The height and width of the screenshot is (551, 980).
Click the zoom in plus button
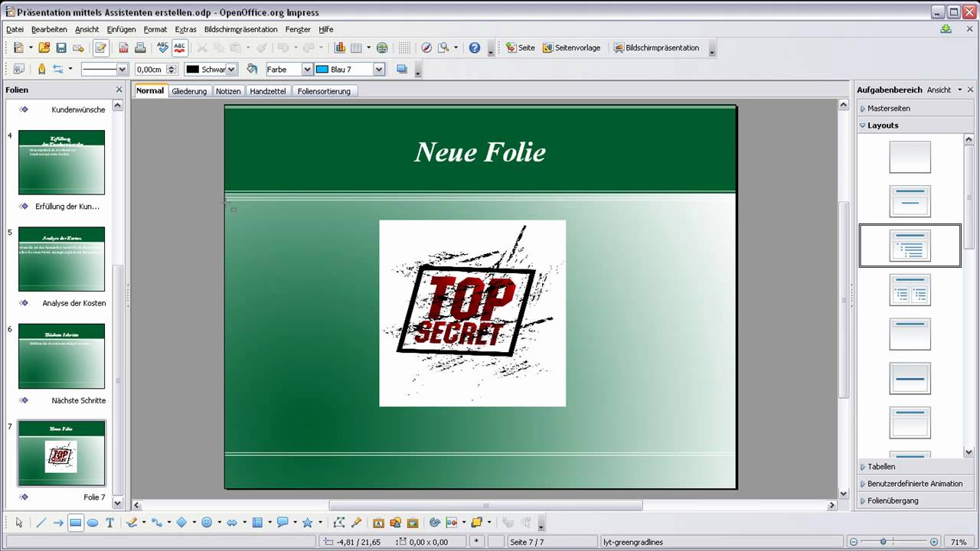[933, 542]
